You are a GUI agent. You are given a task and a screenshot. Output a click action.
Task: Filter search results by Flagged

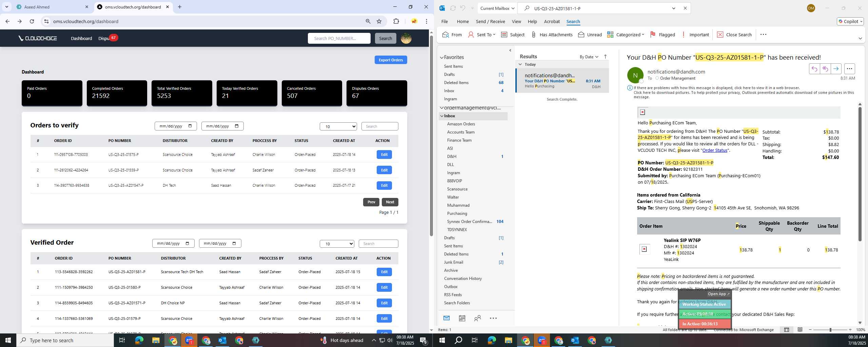click(663, 35)
